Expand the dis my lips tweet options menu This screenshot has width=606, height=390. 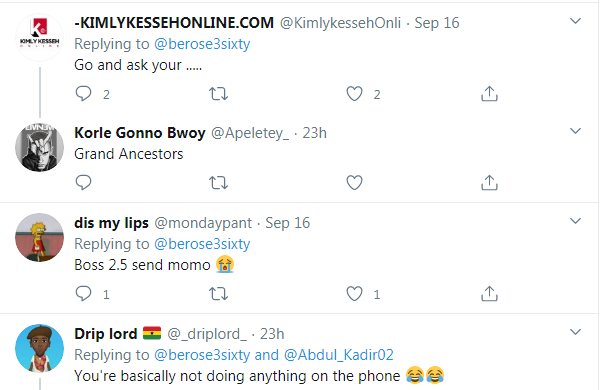tap(575, 221)
